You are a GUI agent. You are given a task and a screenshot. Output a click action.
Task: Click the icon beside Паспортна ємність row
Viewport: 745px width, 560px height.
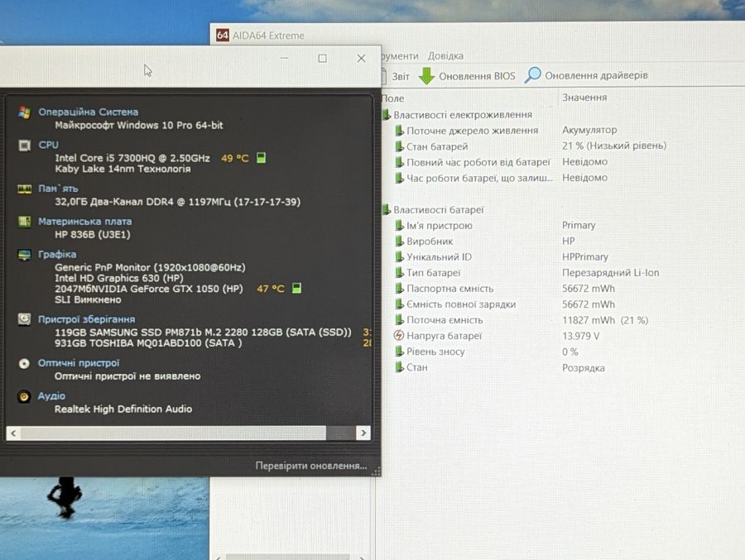click(400, 289)
